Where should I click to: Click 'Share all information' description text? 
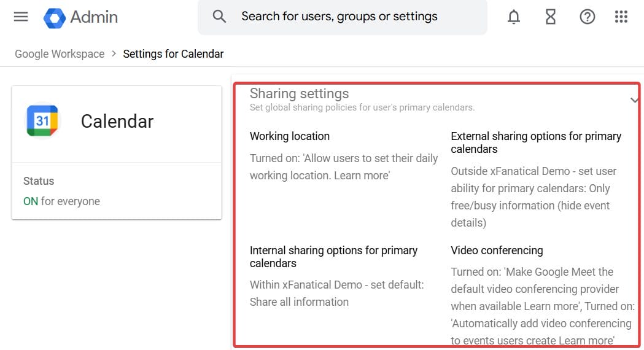pyautogui.click(x=299, y=302)
